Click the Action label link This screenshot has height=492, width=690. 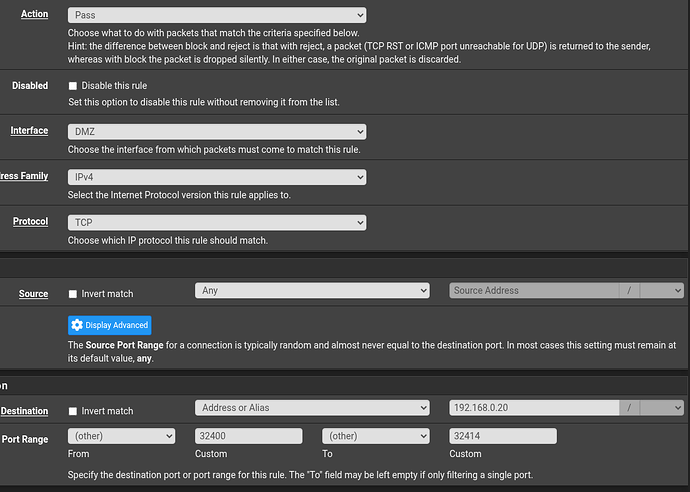(34, 14)
